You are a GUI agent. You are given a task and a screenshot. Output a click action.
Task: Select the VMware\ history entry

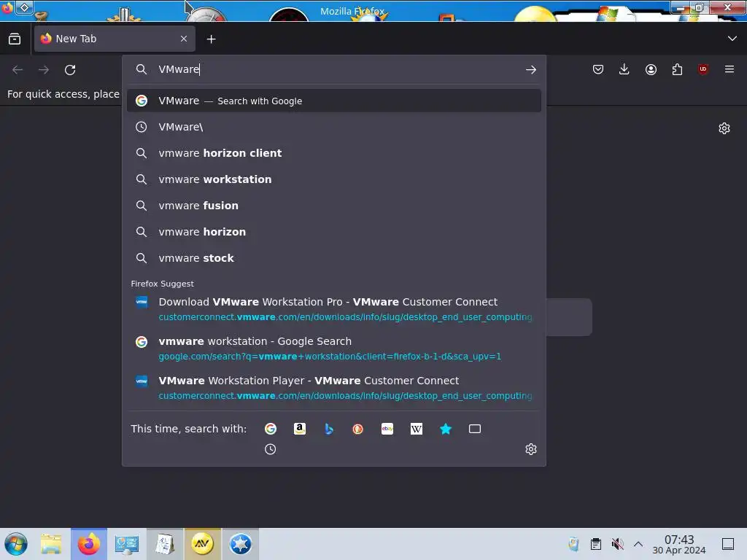(334, 127)
